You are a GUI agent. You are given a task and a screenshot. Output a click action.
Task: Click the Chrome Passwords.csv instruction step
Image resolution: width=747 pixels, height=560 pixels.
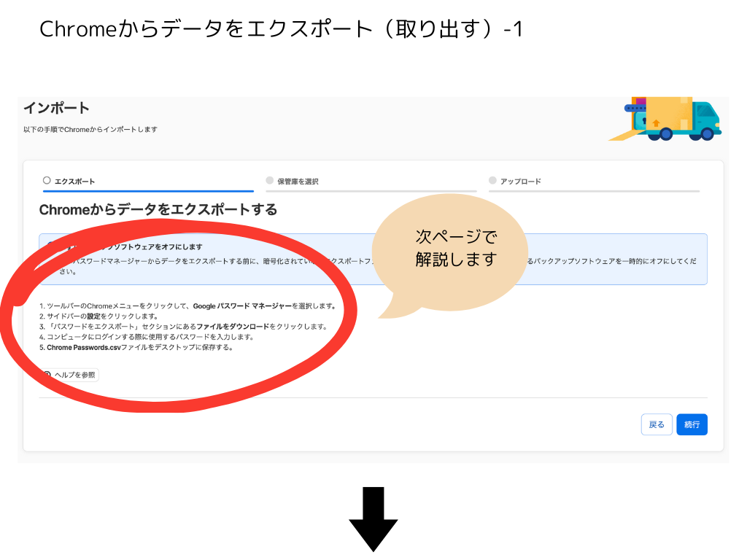[x=136, y=348]
